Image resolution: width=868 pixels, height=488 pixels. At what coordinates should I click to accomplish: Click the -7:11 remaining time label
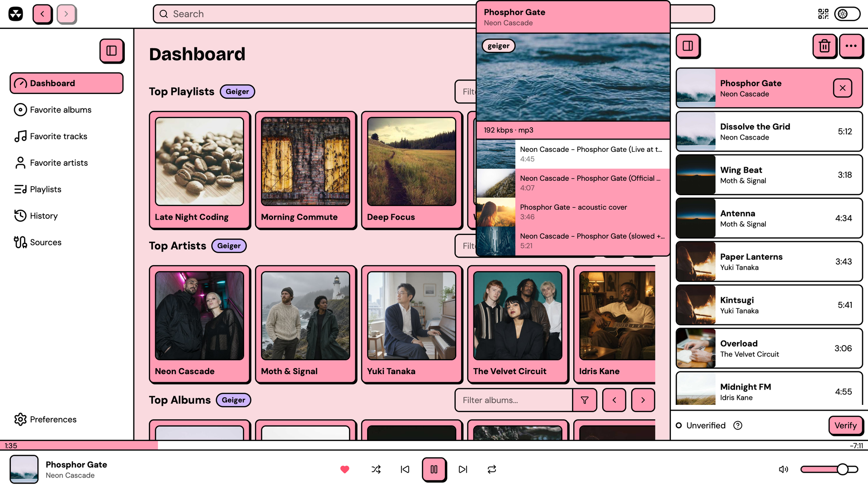click(856, 446)
